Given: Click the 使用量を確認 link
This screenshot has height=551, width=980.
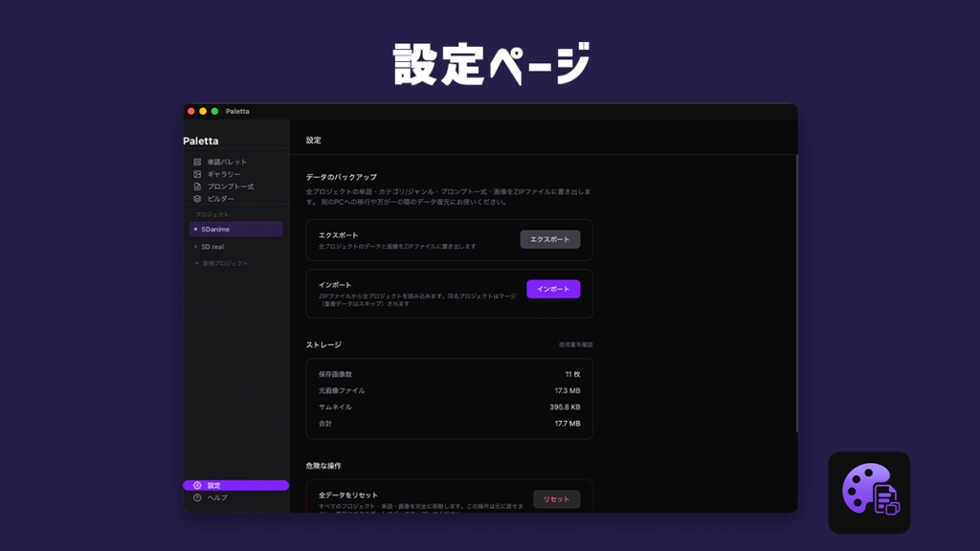Looking at the screenshot, I should click(x=575, y=344).
